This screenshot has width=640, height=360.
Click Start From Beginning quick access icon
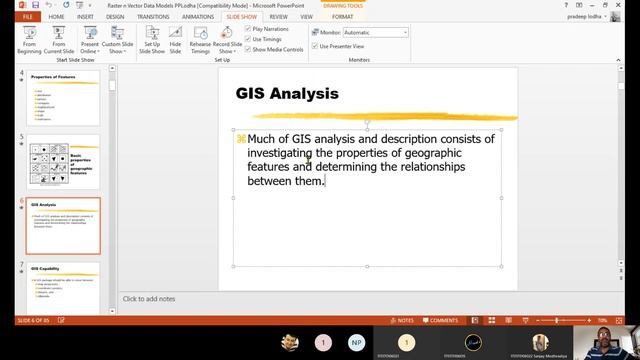[80, 5]
